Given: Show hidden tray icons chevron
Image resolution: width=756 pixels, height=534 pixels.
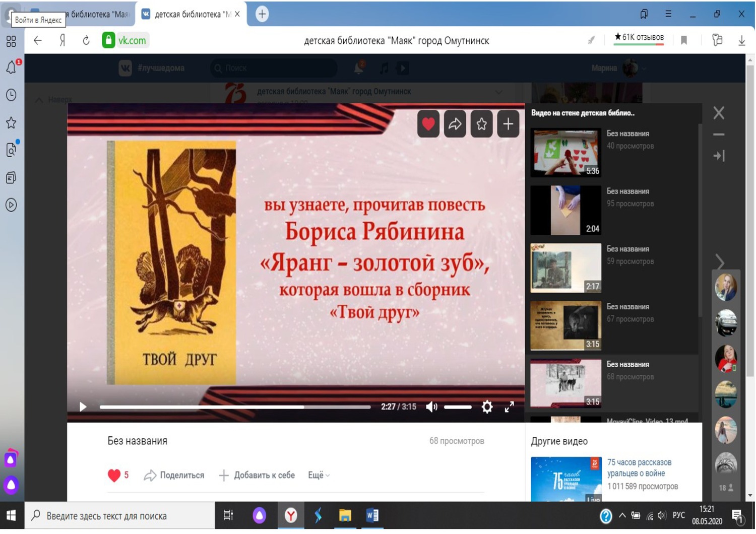Looking at the screenshot, I should (622, 515).
